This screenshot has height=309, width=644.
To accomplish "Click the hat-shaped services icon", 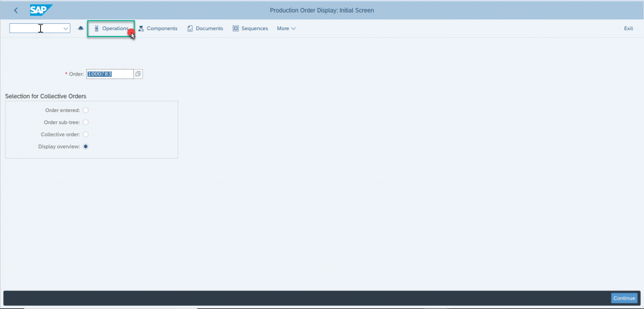I will [x=81, y=28].
